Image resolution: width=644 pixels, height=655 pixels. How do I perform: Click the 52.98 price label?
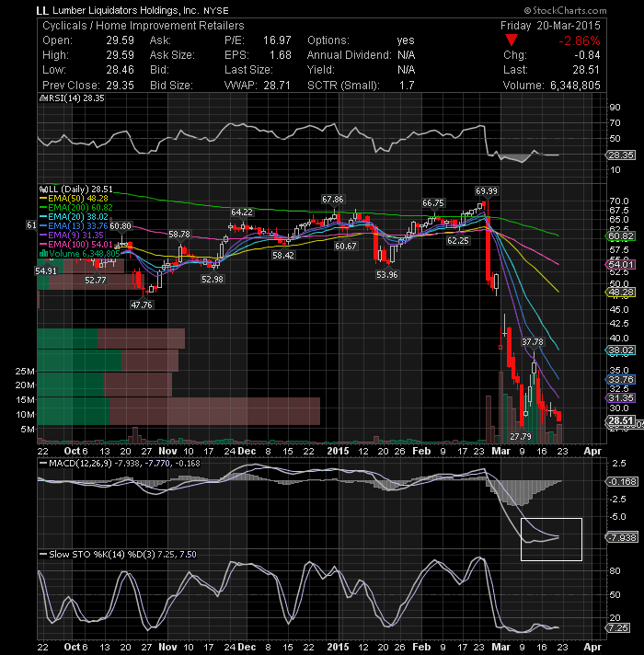click(213, 279)
